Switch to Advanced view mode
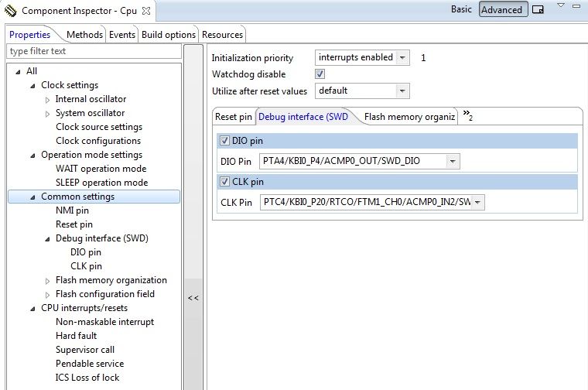The image size is (588, 390). coord(503,10)
